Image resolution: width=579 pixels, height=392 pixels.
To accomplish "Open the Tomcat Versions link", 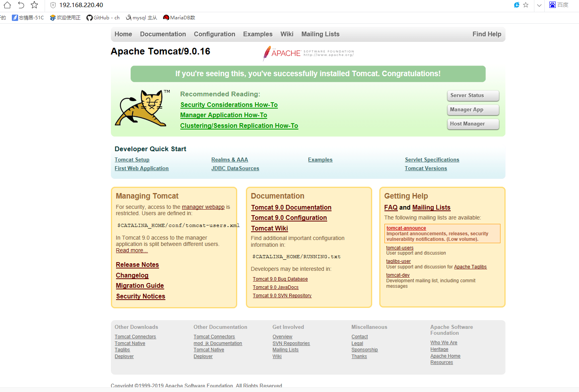I will (x=426, y=169).
